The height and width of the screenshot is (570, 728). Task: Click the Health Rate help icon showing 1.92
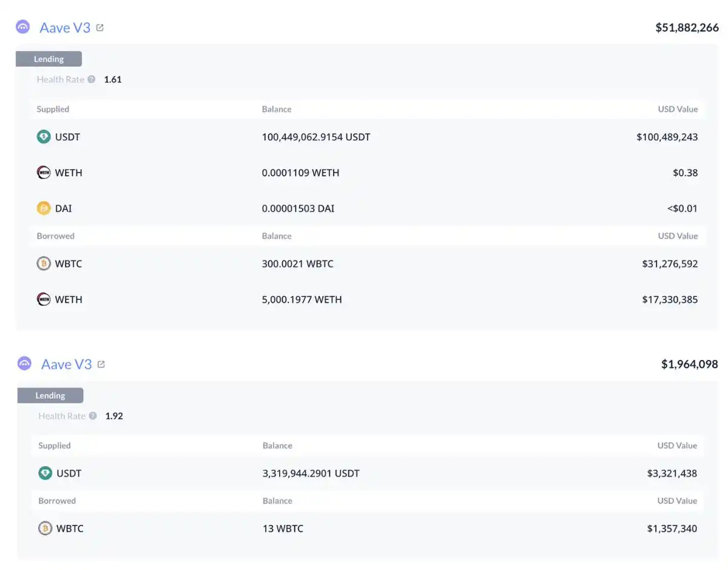pos(93,416)
